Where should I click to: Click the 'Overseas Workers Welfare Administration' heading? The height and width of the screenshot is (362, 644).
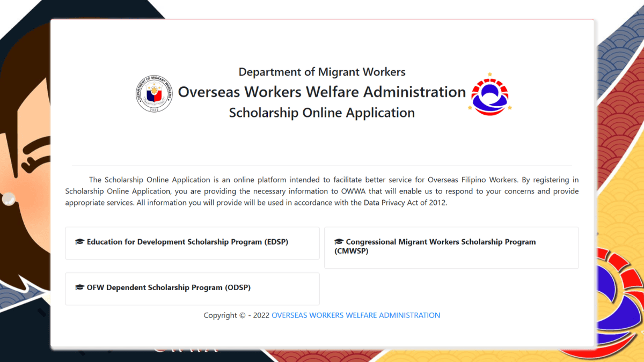322,92
